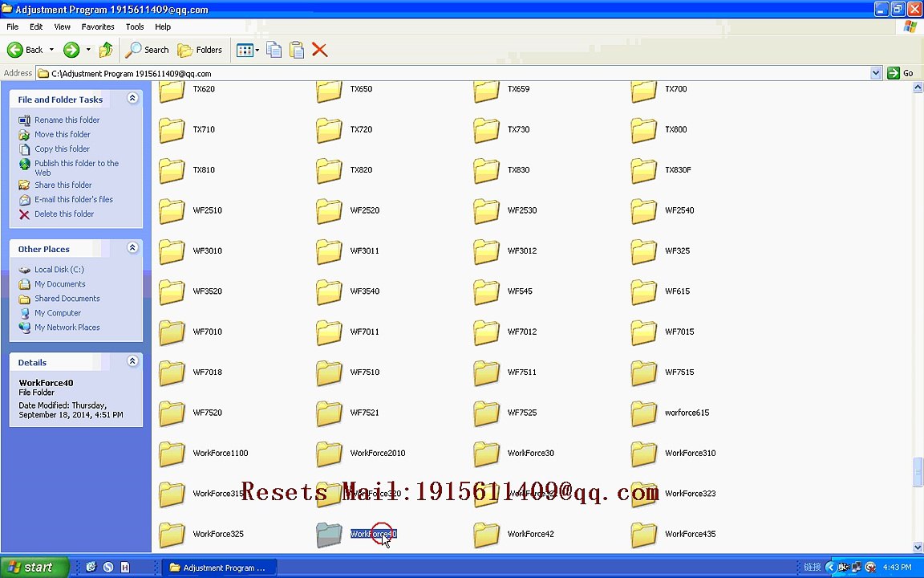Toggle the Folders pane
The height and width of the screenshot is (578, 924).
[x=201, y=50]
